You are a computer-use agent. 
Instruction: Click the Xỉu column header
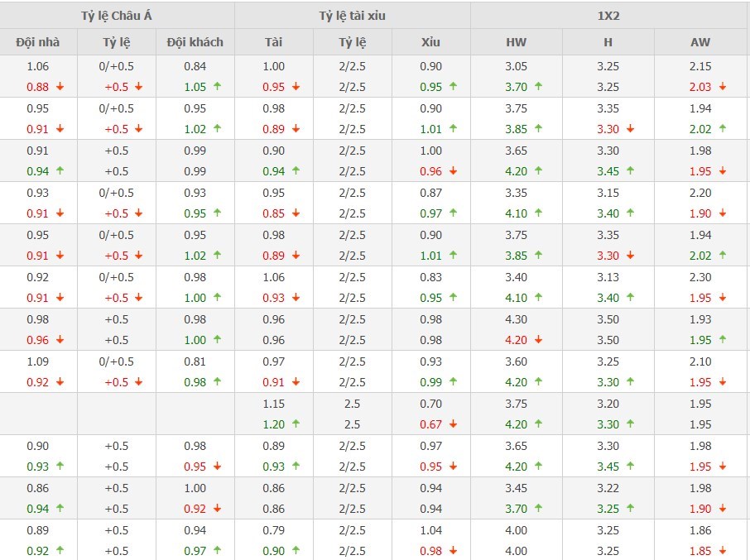click(x=430, y=42)
